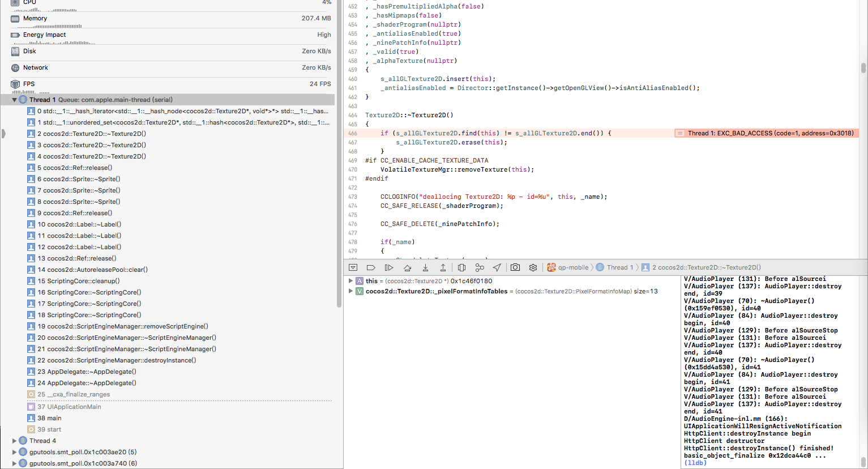The height and width of the screenshot is (469, 868).
Task: Open debug environment overrides gear icon
Action: click(533, 267)
